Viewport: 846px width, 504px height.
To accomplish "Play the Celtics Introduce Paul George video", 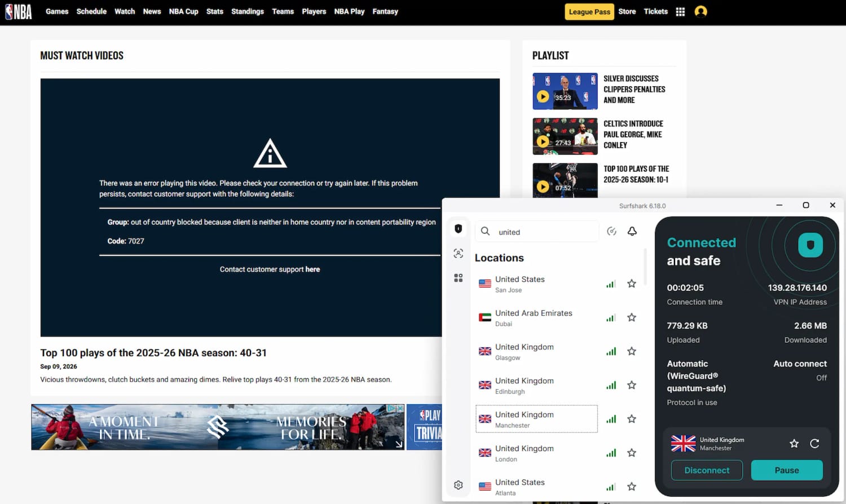I will point(565,136).
